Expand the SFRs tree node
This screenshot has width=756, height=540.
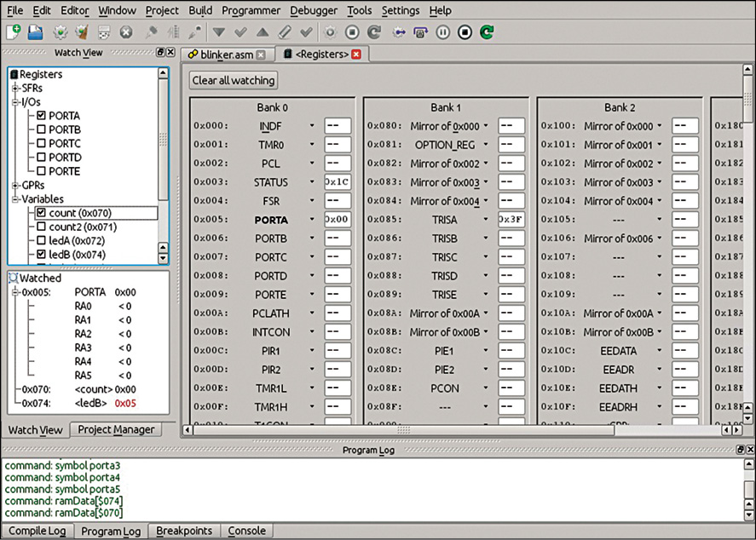click(x=15, y=89)
